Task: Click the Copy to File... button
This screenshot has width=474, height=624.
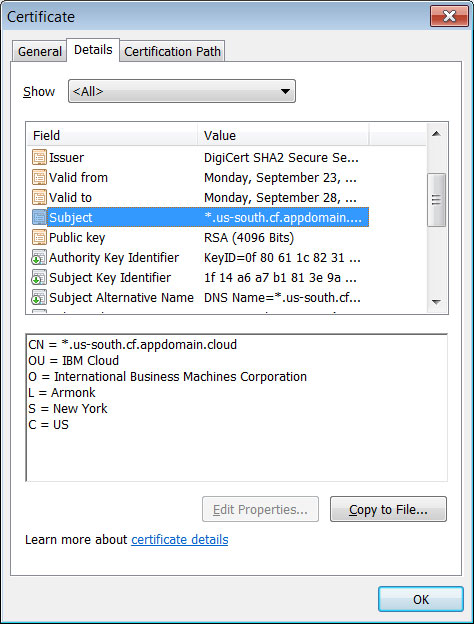Action: point(388,509)
